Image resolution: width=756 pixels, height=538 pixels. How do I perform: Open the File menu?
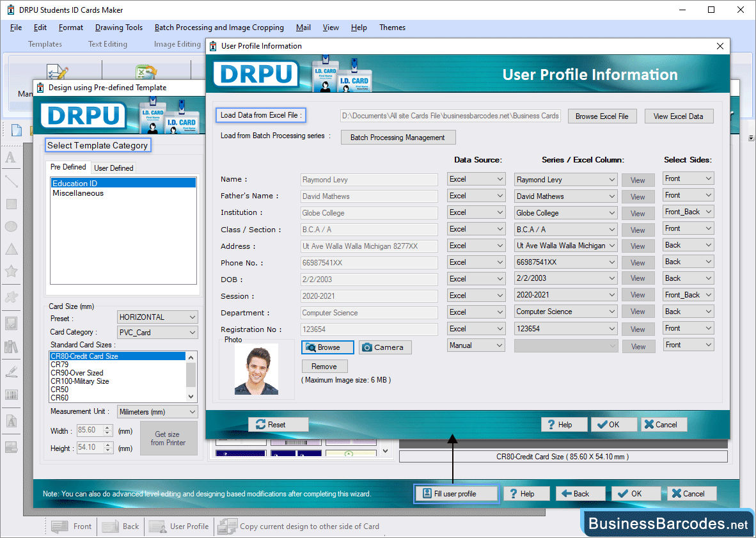16,28
